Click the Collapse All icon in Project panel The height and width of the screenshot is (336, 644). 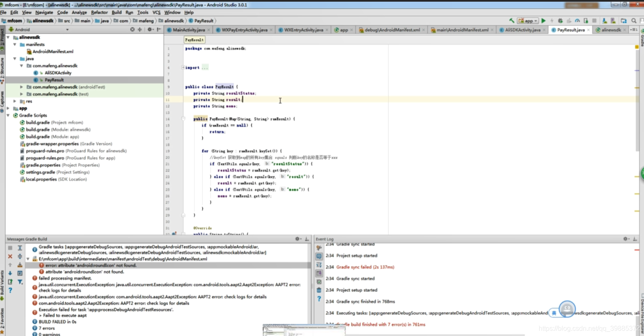[x=139, y=30]
